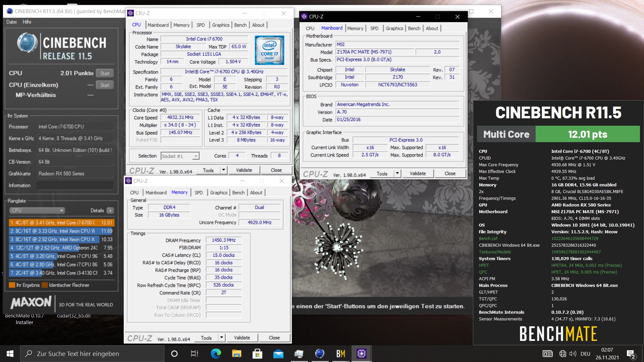Open Socket #1 selection dropdown
Viewport: 644px width, 362px height.
[180, 156]
